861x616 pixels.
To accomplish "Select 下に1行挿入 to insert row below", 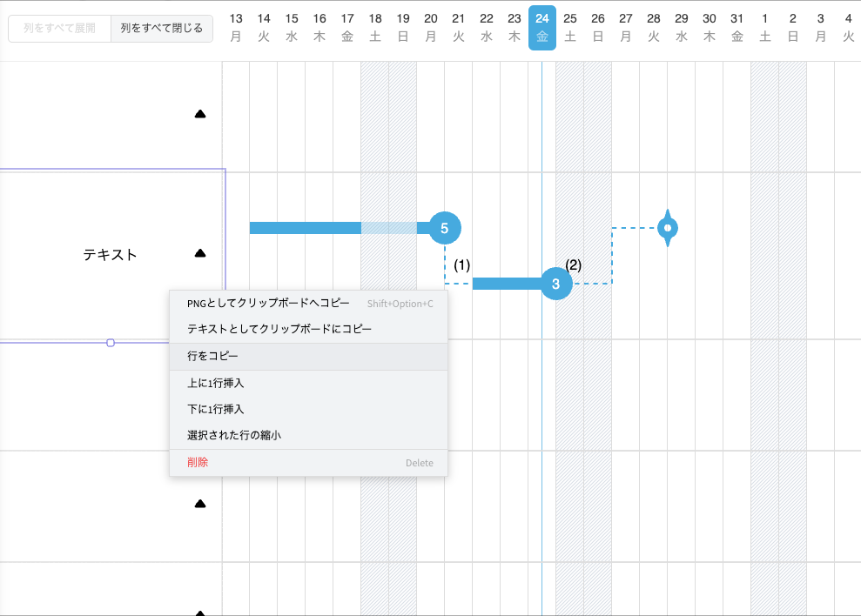I will 215,409.
